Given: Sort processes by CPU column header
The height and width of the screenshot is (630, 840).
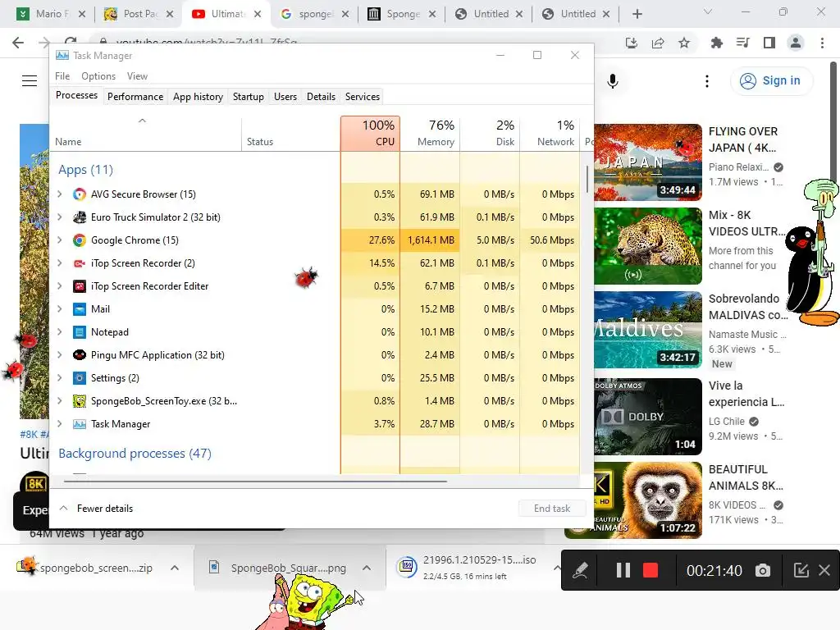Looking at the screenshot, I should (x=370, y=134).
